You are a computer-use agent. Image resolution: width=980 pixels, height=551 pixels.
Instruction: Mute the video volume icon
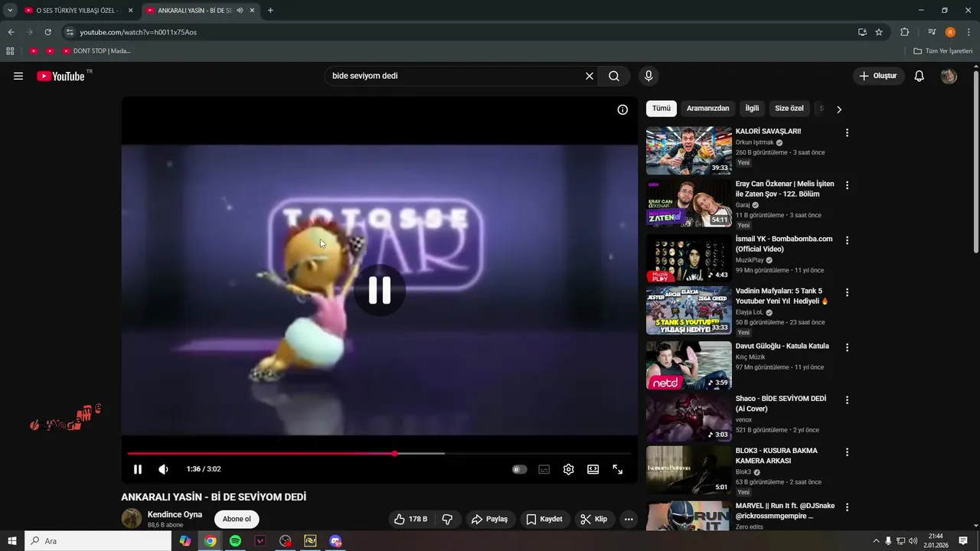163,469
